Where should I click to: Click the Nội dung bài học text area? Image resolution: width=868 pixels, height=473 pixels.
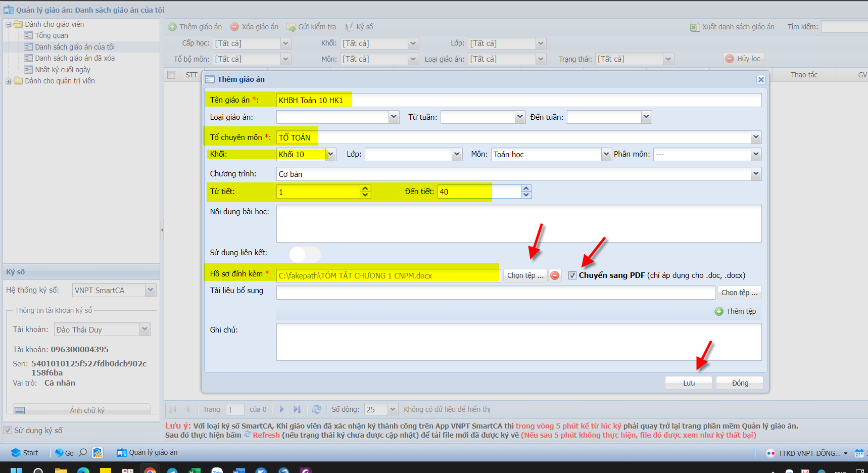pyautogui.click(x=518, y=223)
